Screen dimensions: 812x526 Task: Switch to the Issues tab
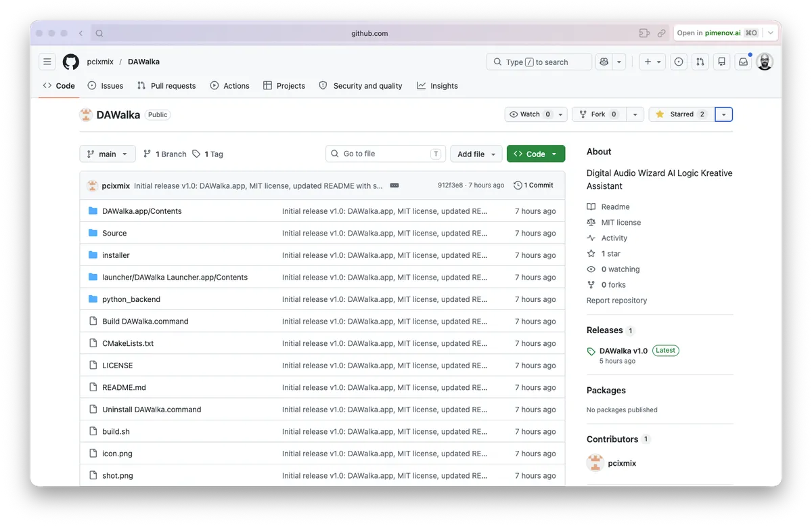[106, 86]
